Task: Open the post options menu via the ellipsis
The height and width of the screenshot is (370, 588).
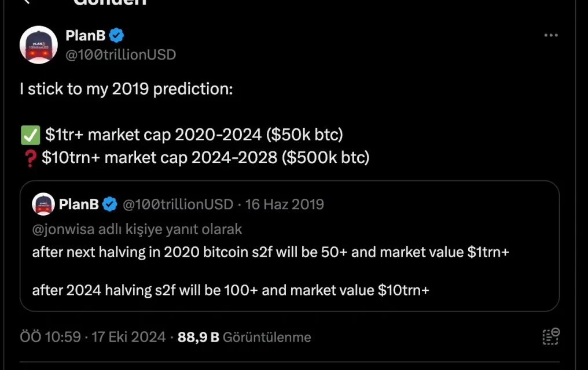Action: pos(550,35)
